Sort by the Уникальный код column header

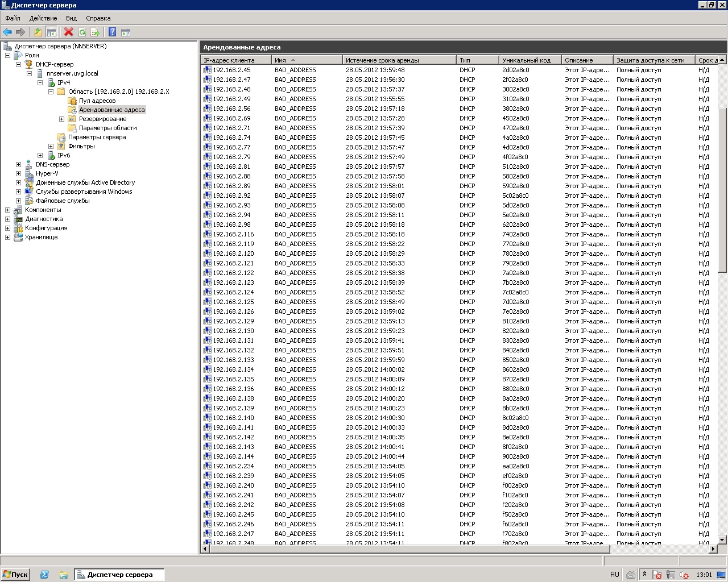tap(531, 60)
